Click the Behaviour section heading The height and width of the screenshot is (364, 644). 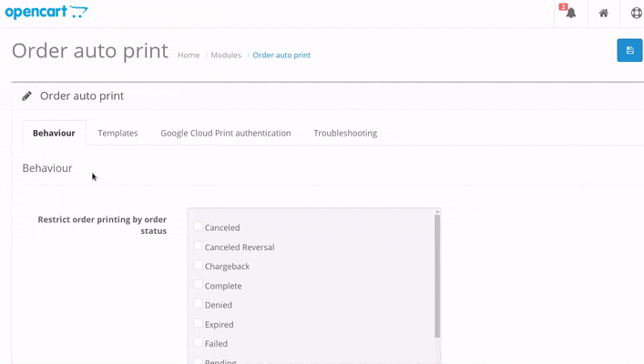point(47,168)
